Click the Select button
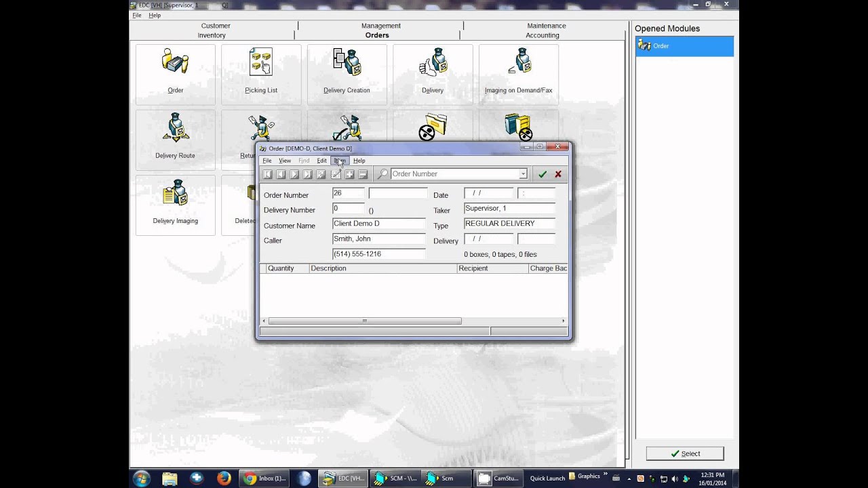Image resolution: width=868 pixels, height=488 pixels. tap(685, 453)
